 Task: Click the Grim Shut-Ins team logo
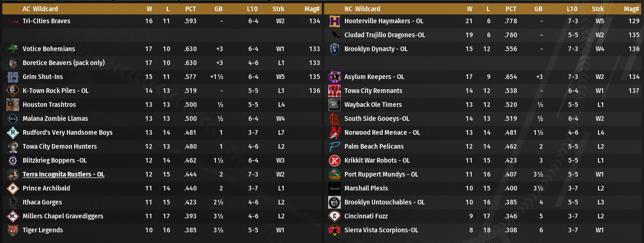click(x=13, y=77)
